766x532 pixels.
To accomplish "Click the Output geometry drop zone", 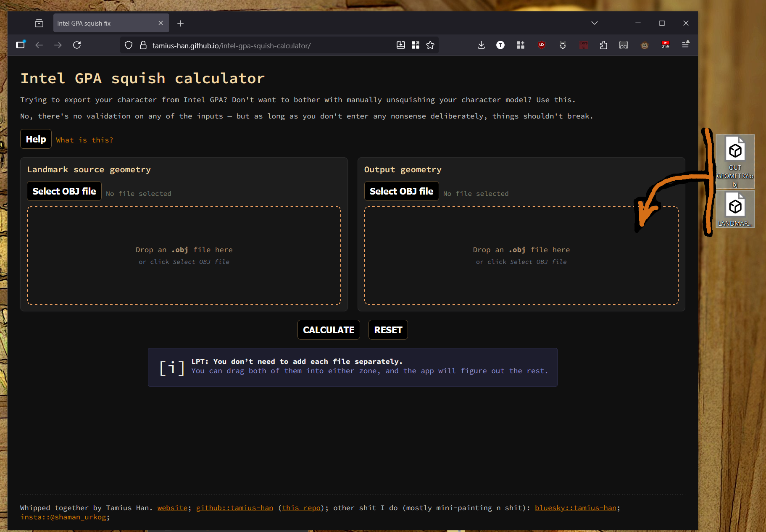I will click(521, 255).
